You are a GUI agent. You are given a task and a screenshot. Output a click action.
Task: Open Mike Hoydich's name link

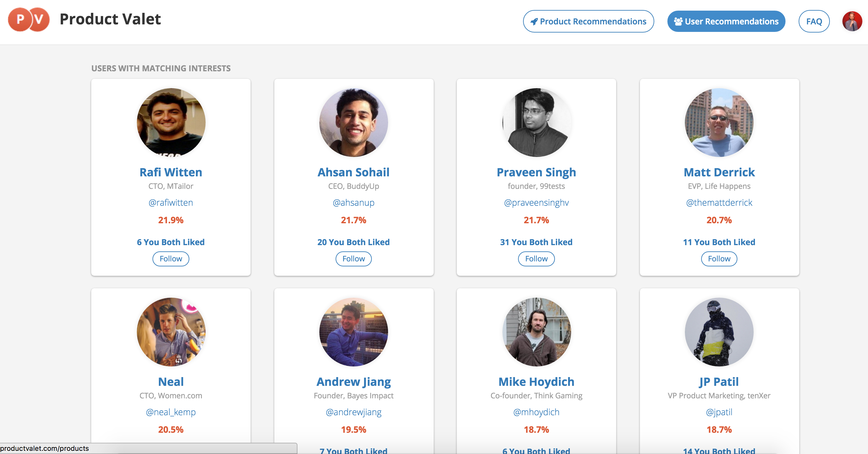536,381
